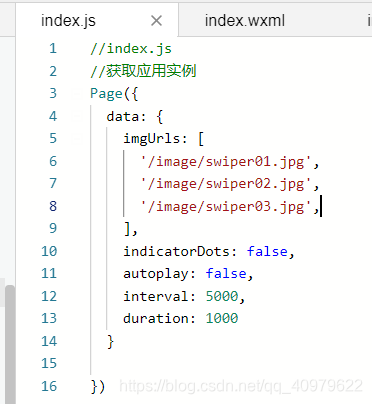372x404 pixels.
Task: Click line number 16 in gutter
Action: click(49, 386)
